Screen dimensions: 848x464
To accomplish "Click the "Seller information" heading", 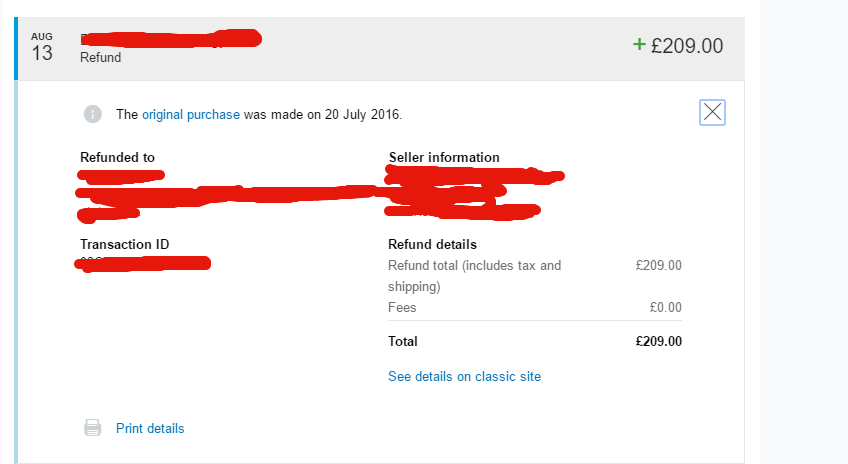I will coord(444,157).
